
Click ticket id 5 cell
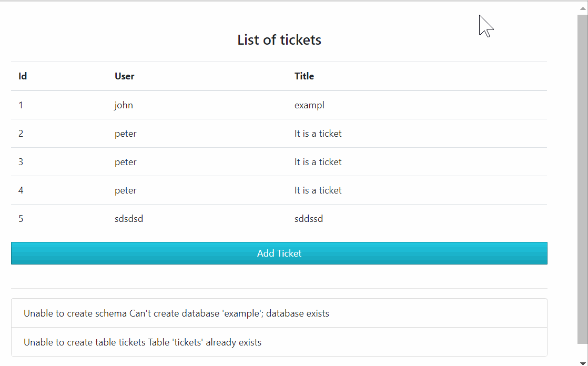pos(21,219)
